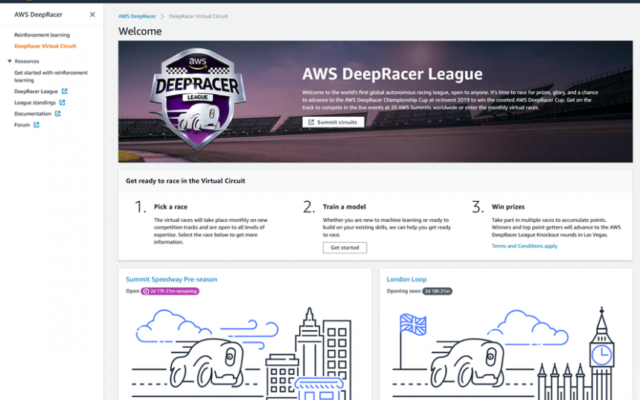Close the AWS DeepRacer side navigation panel
Viewport: 640px width, 400px height.
point(92,14)
